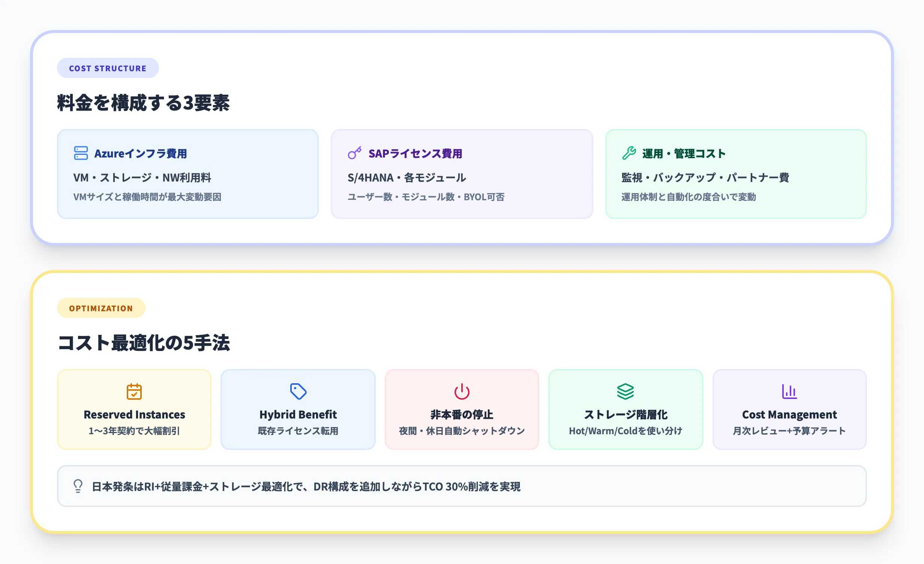Click the server icon next to Azureインフラ費用

[81, 153]
